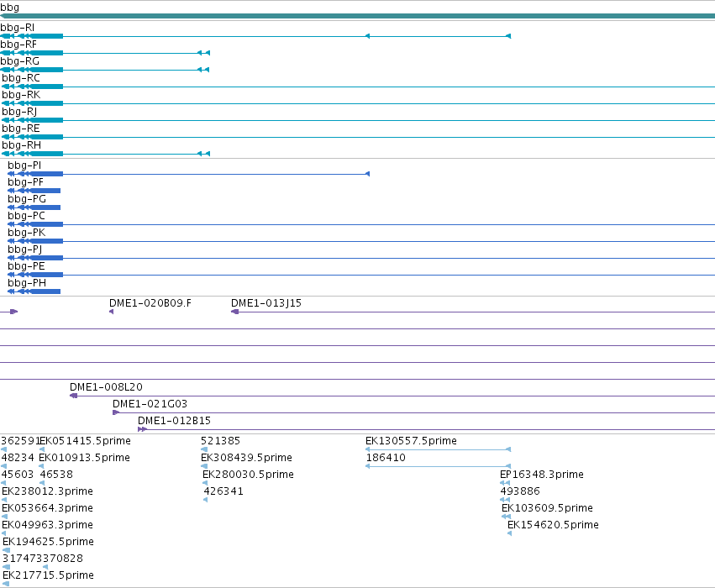Click the DME1-020B09.F feature label
The image size is (715, 588).
[x=150, y=303]
